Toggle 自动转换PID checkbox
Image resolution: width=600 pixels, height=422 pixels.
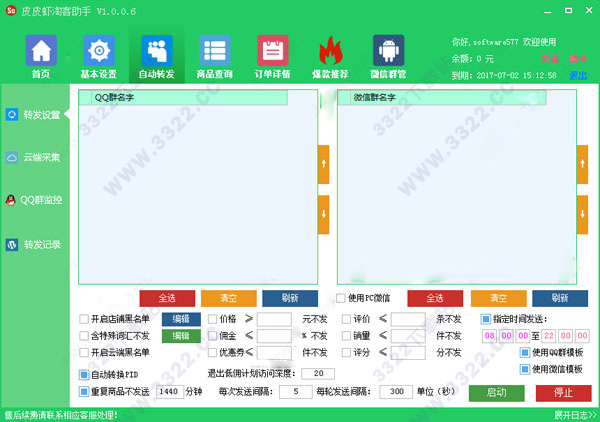pos(84,375)
